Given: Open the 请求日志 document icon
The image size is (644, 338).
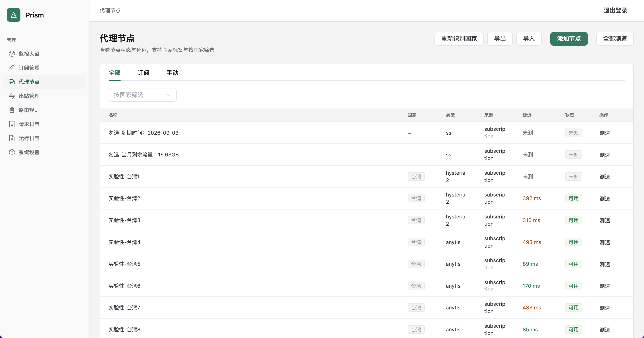Looking at the screenshot, I should (x=12, y=124).
